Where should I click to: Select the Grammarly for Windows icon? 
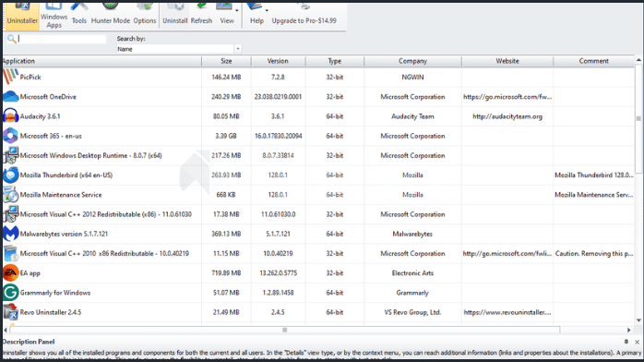pyautogui.click(x=11, y=293)
